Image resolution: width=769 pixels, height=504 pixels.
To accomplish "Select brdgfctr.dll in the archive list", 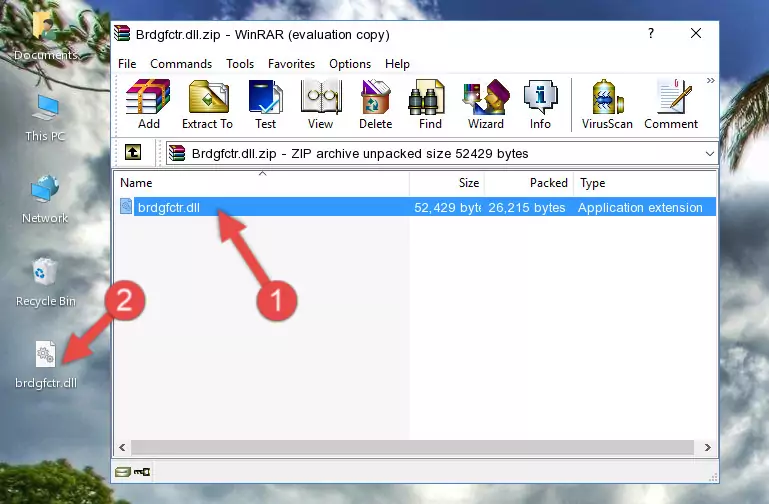I will pyautogui.click(x=169, y=207).
